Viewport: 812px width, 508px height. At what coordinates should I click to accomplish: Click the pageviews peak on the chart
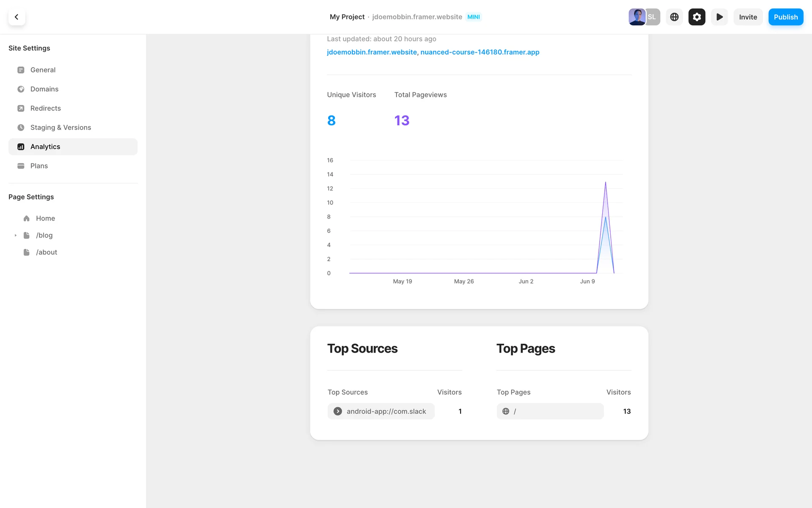pyautogui.click(x=605, y=182)
